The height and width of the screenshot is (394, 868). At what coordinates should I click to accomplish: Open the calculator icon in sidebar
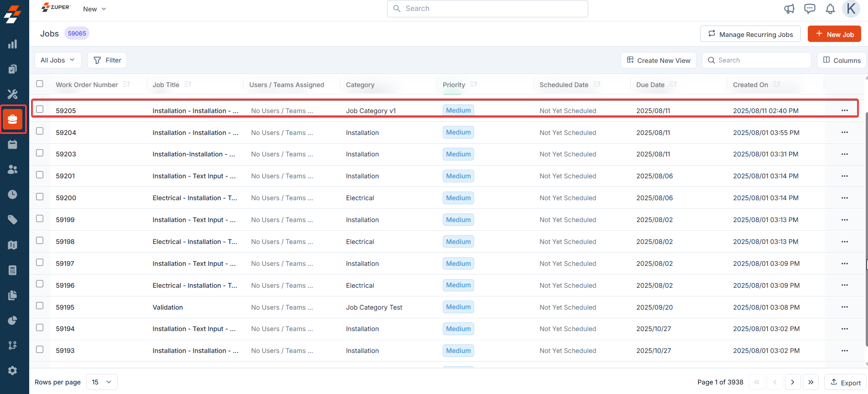click(x=13, y=270)
